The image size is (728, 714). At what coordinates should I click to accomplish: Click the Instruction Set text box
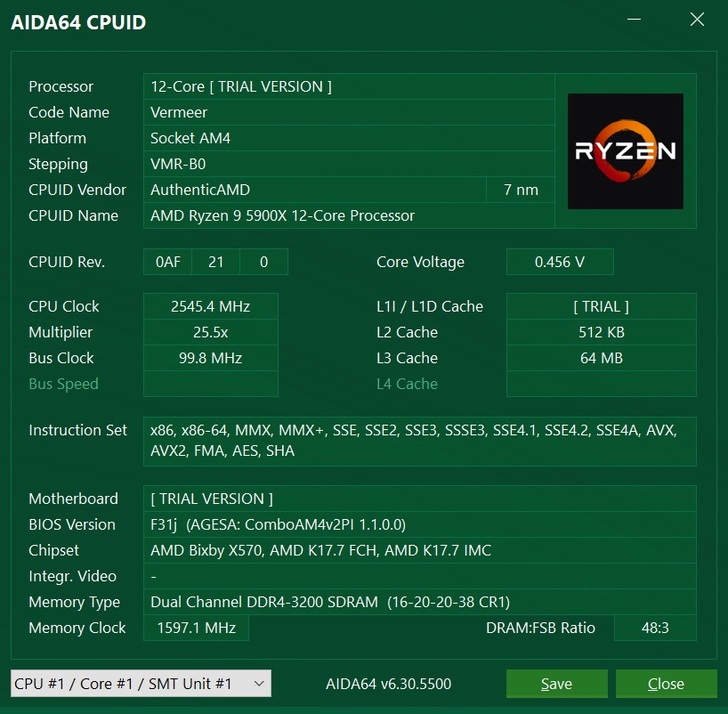tap(420, 441)
